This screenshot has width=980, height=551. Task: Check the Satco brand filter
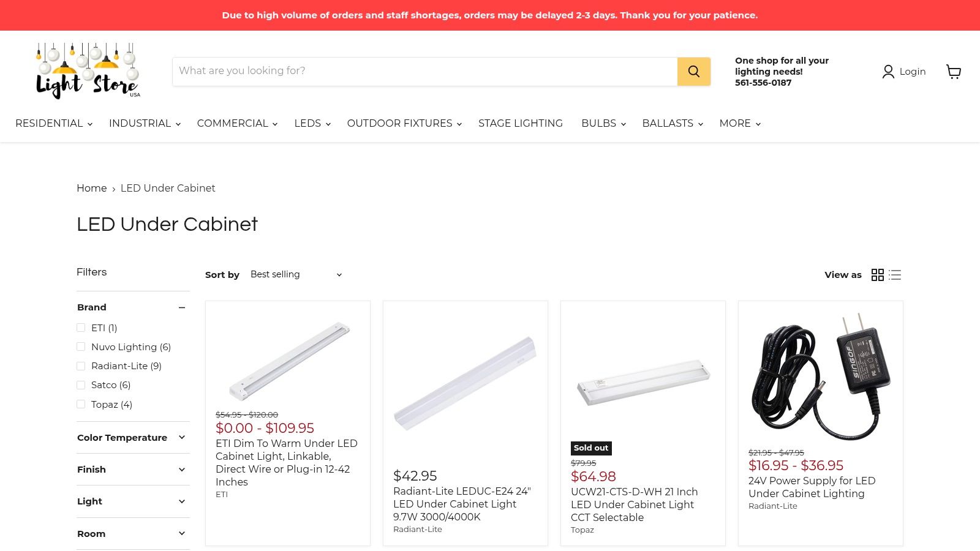[81, 385]
